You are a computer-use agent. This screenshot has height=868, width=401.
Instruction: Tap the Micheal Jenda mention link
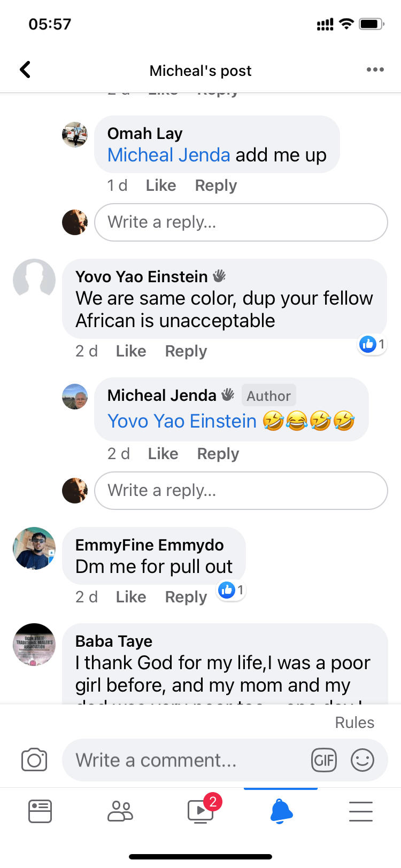click(x=169, y=155)
